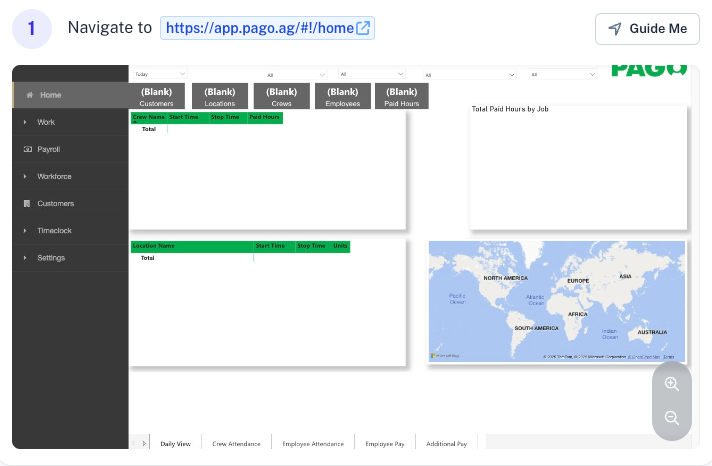This screenshot has width=712, height=466.
Task: Expand the Settings sidebar menu
Action: pyautogui.click(x=51, y=257)
